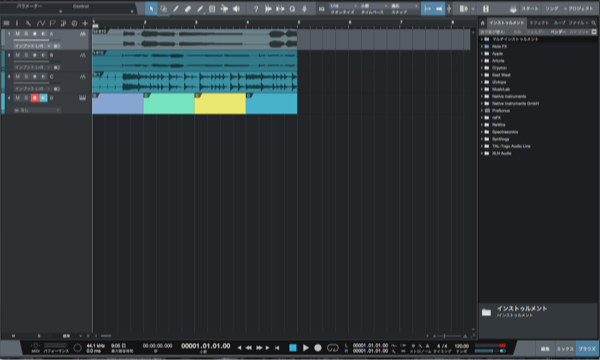Expand the Arturia folder

(x=482, y=60)
